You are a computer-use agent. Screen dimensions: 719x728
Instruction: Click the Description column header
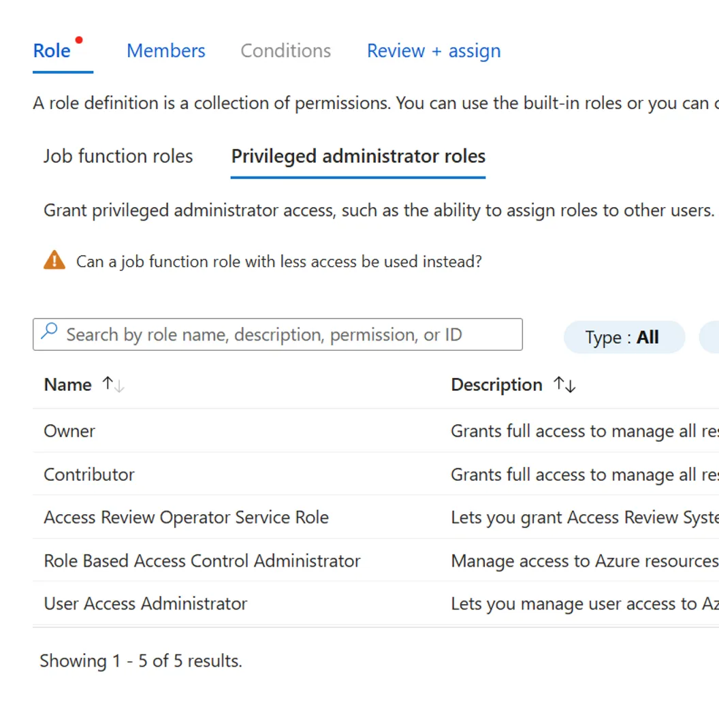tap(496, 385)
